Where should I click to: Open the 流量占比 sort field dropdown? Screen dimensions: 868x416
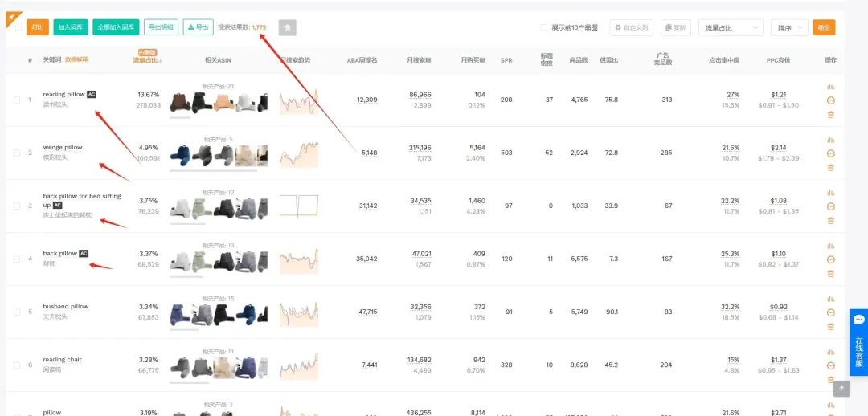(731, 27)
